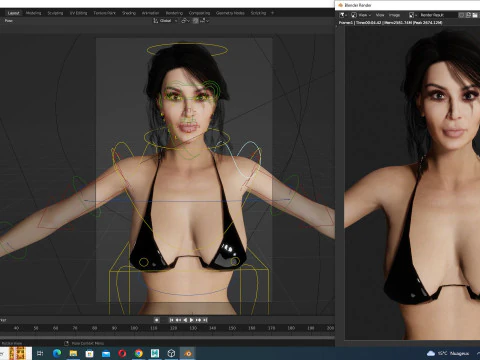Viewport: 480px width, 360px height.
Task: Open File Explorer from the taskbar
Action: pos(73,353)
